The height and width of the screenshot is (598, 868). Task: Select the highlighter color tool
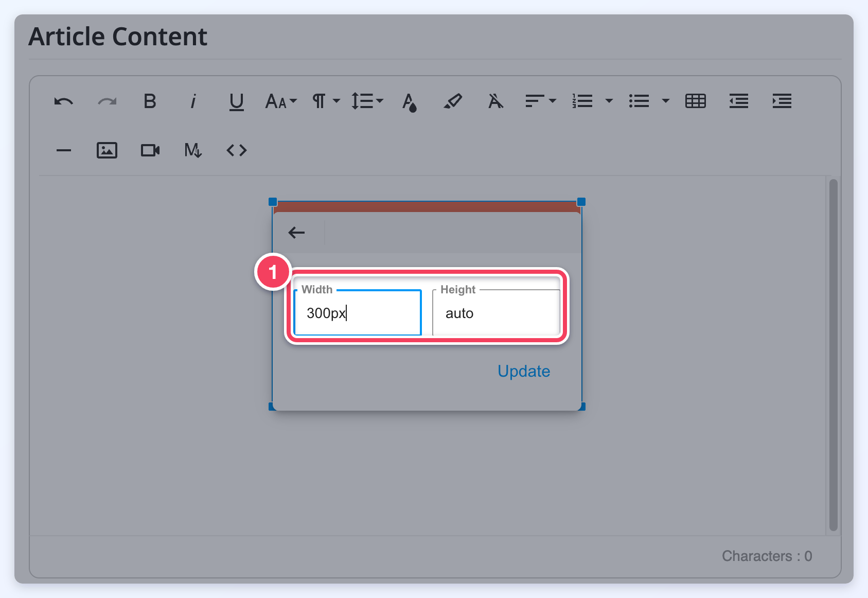point(453,101)
